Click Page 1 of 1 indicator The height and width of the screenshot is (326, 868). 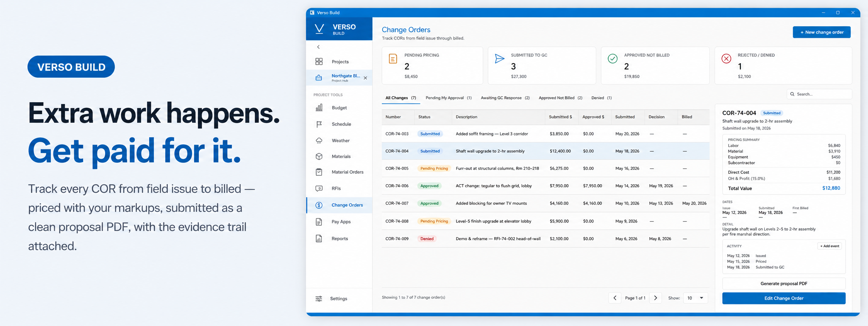point(635,298)
